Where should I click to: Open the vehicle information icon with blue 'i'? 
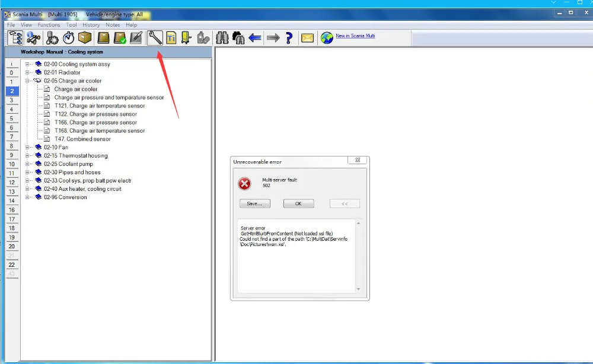33,38
